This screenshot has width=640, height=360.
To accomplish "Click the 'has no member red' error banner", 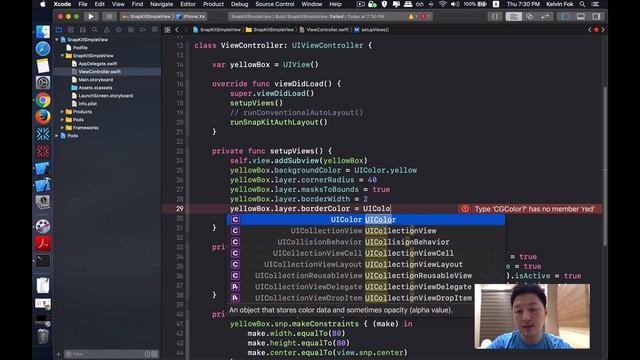I will point(530,209).
